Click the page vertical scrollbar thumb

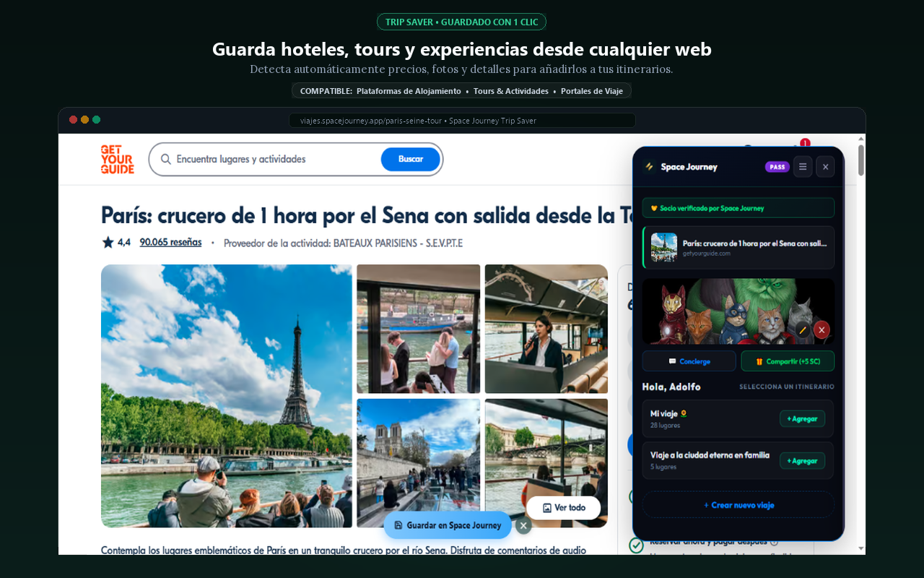click(860, 160)
